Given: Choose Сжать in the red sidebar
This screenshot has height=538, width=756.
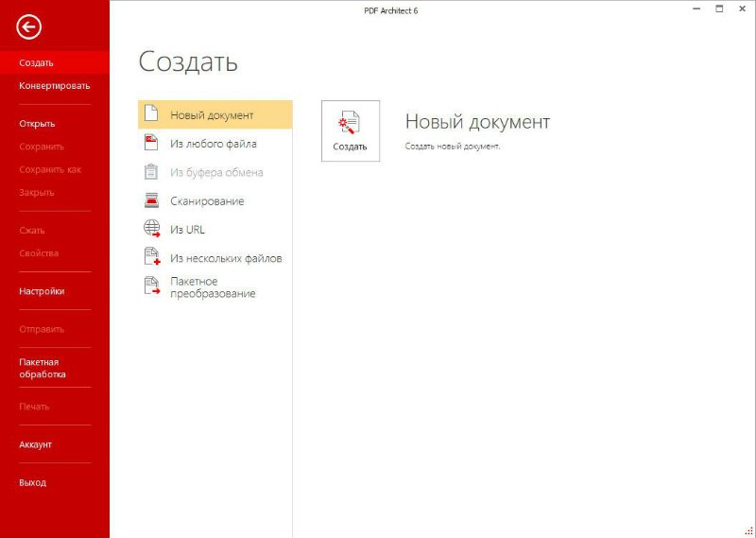Looking at the screenshot, I should click(x=32, y=231).
